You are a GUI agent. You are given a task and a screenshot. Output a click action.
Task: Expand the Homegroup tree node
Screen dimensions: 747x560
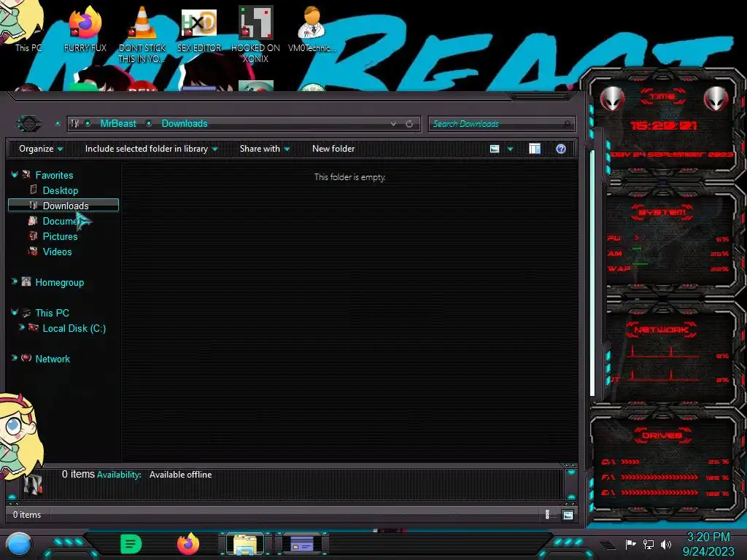pyautogui.click(x=15, y=282)
